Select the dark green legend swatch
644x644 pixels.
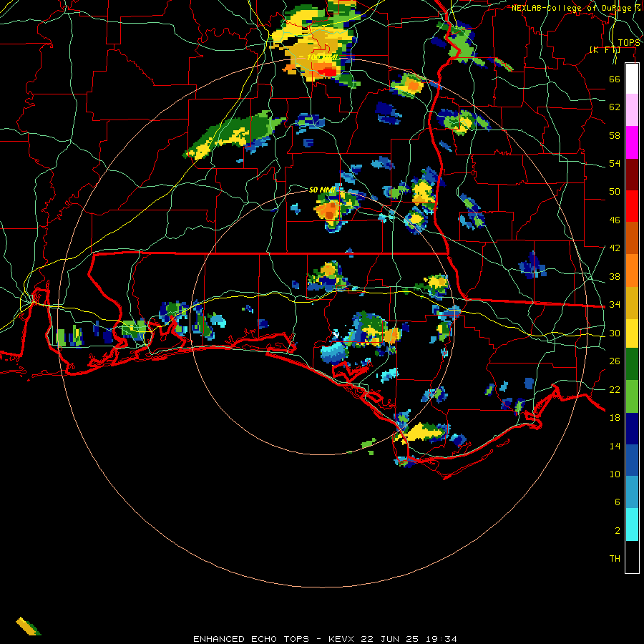coord(632,364)
